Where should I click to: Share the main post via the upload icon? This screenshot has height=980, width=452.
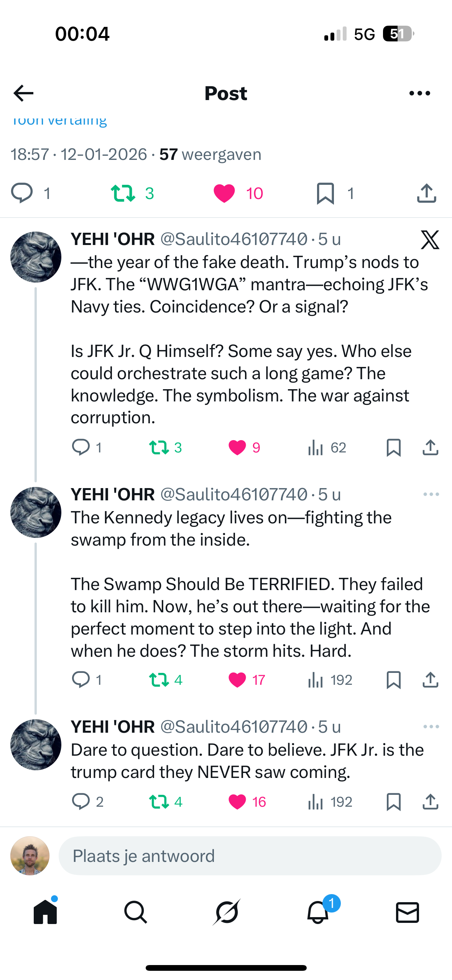pos(426,193)
